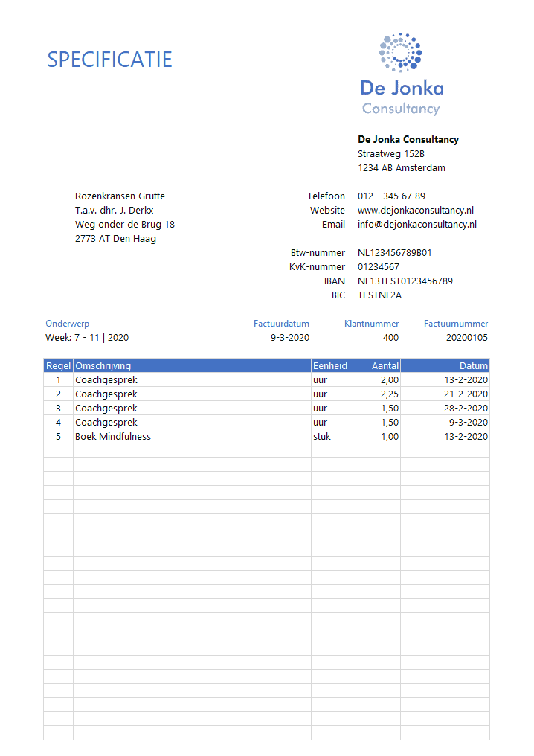Select the SPECIFICATIE document title
Screen dimensions: 534x756
pyautogui.click(x=109, y=60)
